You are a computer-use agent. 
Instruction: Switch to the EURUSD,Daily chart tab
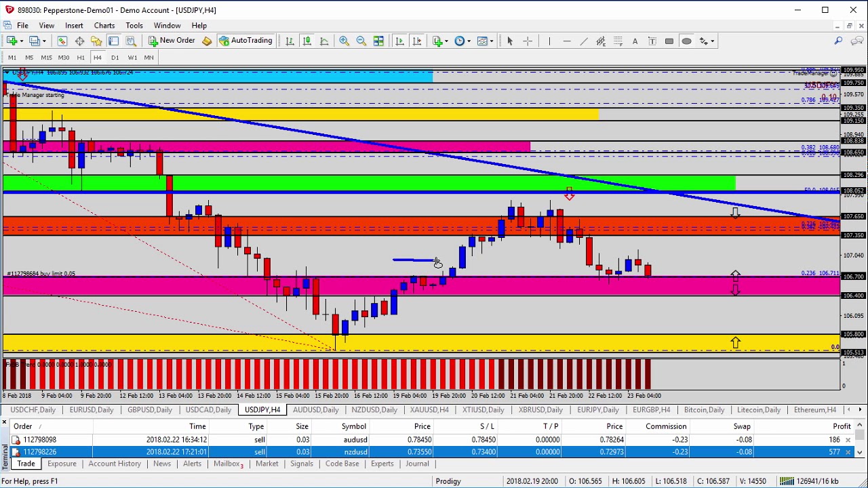(x=92, y=409)
